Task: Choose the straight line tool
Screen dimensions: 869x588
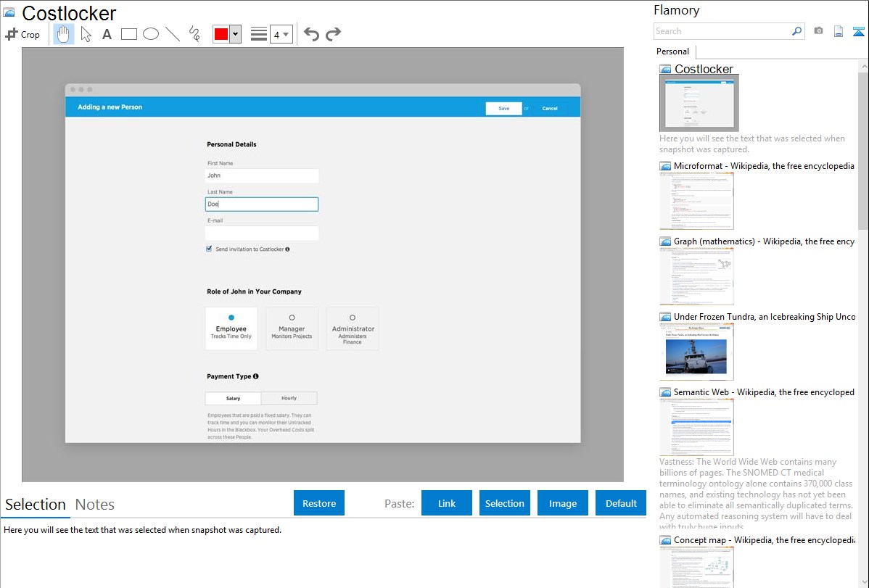Action: click(x=173, y=34)
